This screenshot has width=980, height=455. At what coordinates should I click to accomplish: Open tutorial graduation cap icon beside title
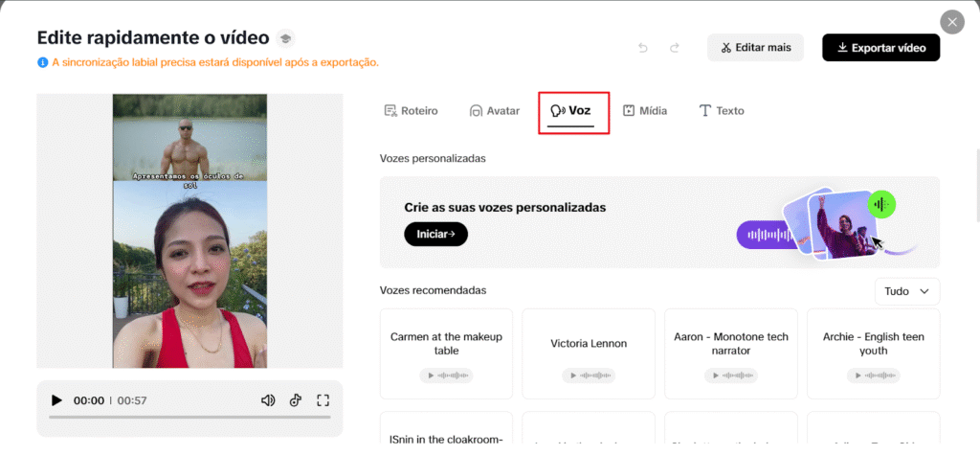pyautogui.click(x=285, y=38)
